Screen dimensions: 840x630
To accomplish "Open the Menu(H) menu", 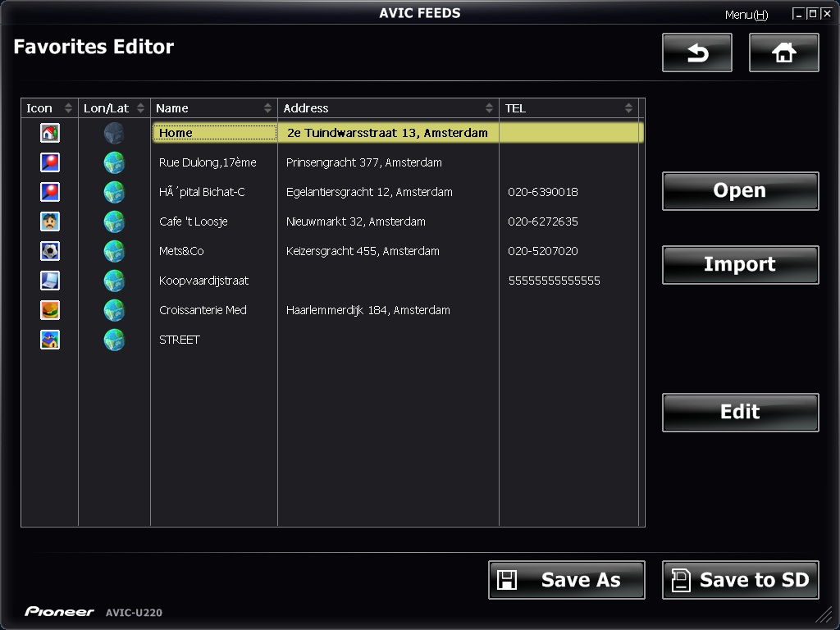I will coord(746,15).
